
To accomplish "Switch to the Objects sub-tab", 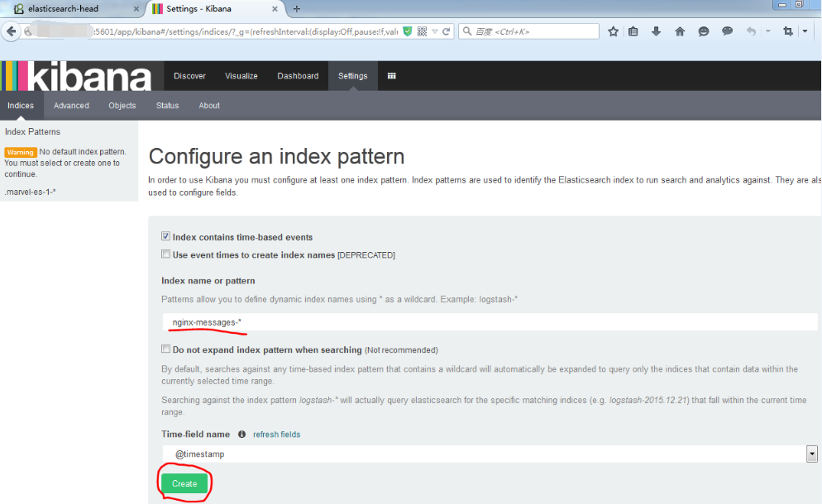I will (x=122, y=105).
